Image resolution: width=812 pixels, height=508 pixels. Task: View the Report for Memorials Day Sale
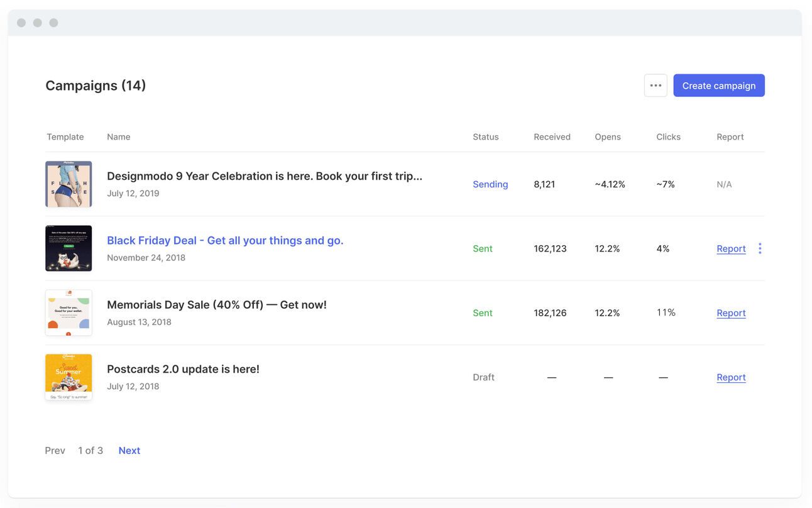coord(731,312)
